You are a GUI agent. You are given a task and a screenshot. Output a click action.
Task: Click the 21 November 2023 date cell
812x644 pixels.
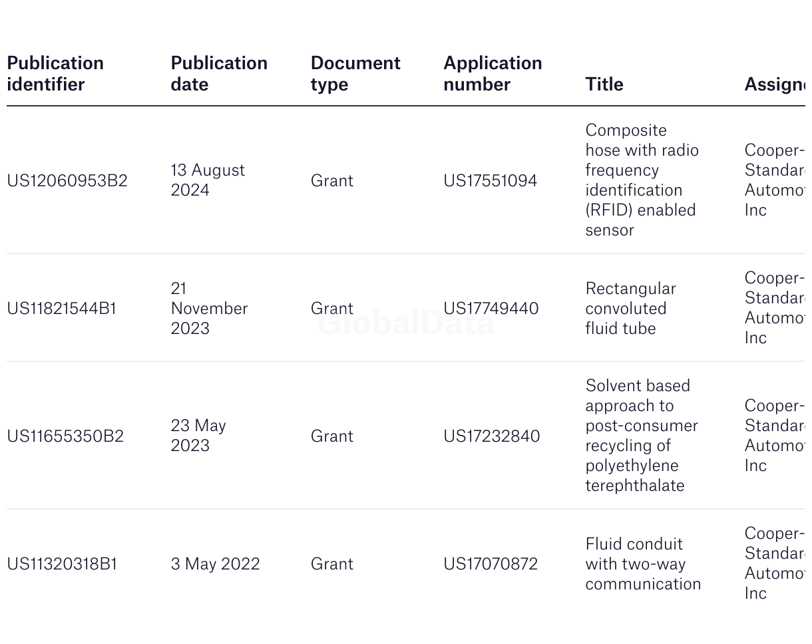tap(209, 309)
